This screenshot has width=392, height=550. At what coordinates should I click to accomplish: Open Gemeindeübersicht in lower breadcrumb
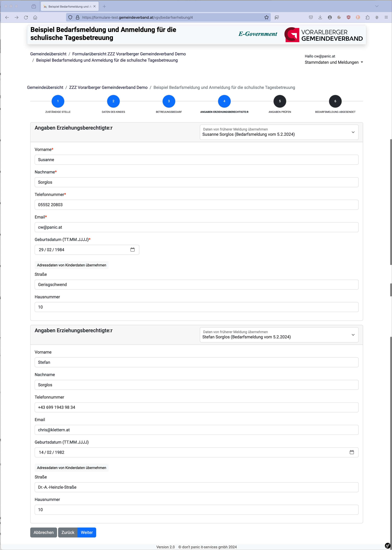pos(45,87)
